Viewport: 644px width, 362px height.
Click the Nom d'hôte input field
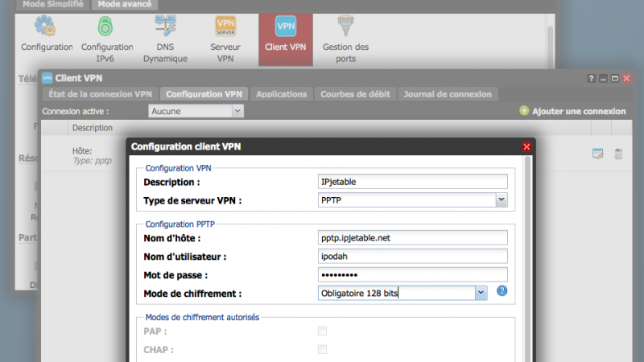pyautogui.click(x=413, y=237)
